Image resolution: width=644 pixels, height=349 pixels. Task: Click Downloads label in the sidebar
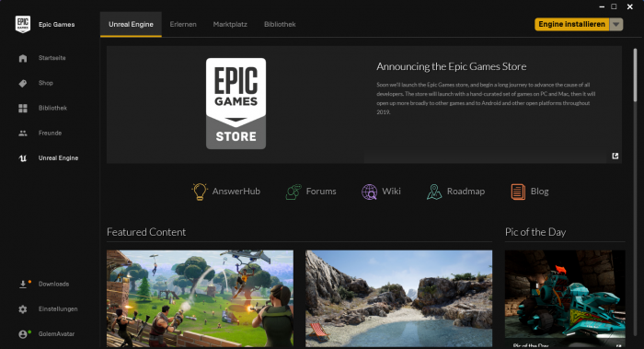[x=53, y=284]
